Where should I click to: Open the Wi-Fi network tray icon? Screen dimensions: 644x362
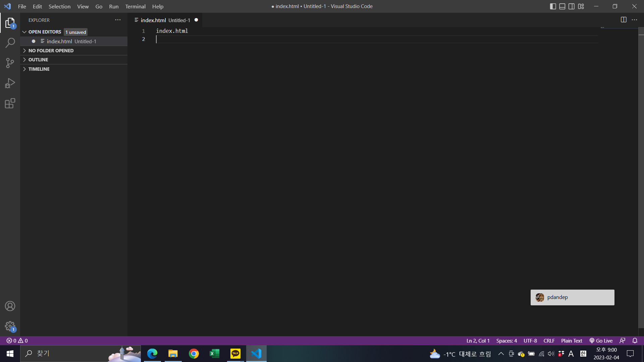pos(541,354)
